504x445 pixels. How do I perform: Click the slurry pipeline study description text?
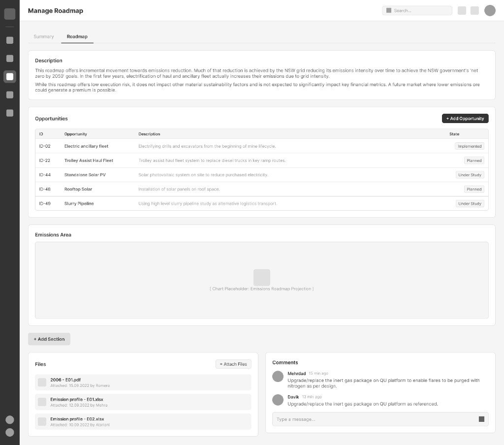(208, 203)
